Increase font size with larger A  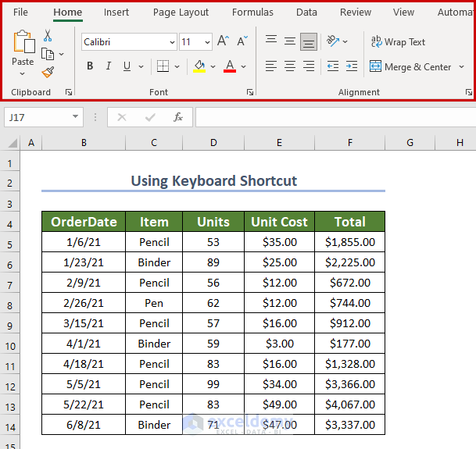[224, 42]
